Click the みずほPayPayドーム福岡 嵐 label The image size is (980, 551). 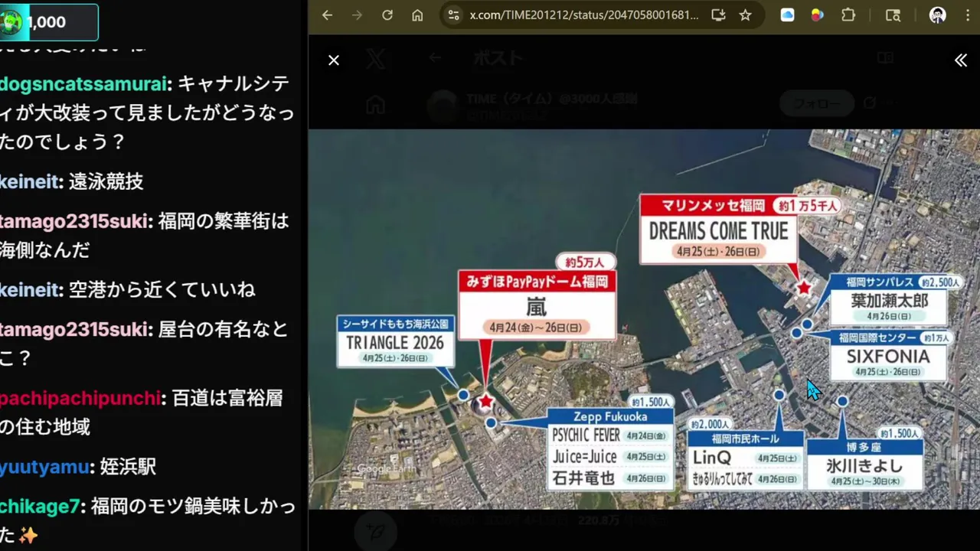(x=537, y=304)
